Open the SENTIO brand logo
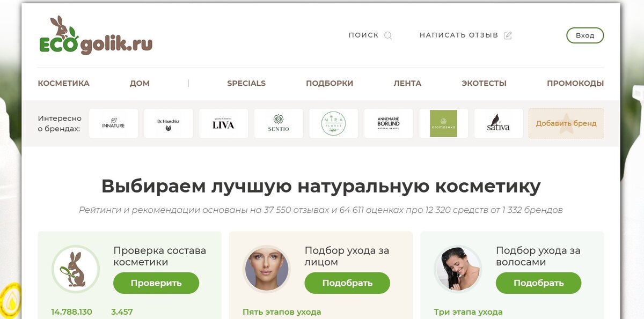644x319 pixels. tap(279, 123)
